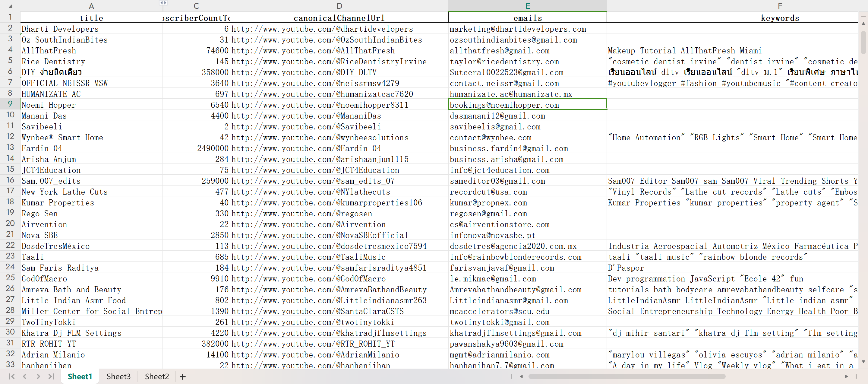Select cell 'taylor@ricedentistry.com'
This screenshot has width=868, height=384.
tap(528, 61)
